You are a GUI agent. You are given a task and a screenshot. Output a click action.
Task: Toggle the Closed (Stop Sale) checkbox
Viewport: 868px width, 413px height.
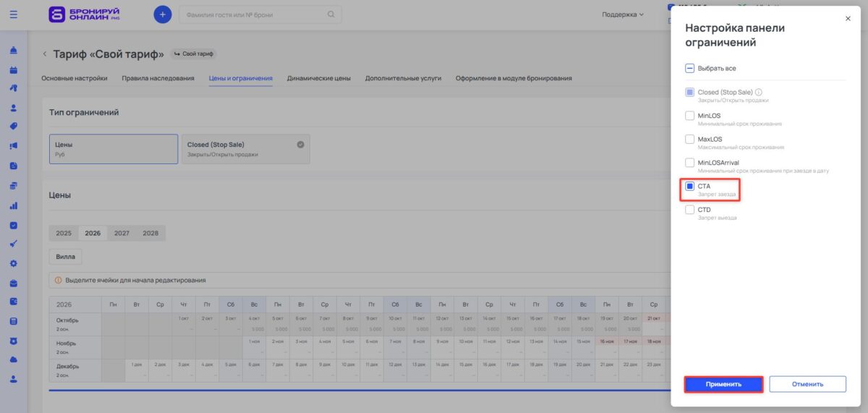click(690, 92)
